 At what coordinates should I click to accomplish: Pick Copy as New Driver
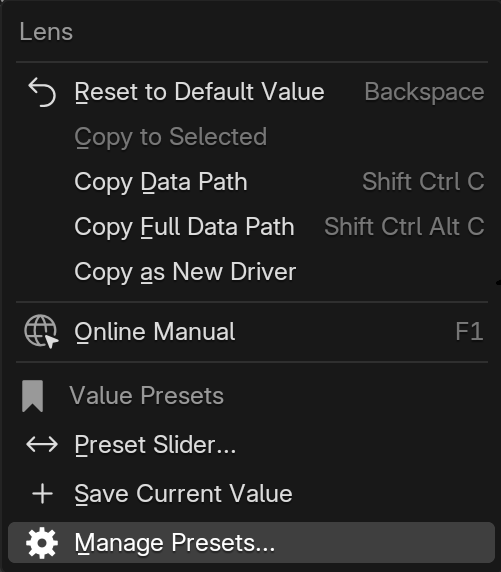point(251,272)
